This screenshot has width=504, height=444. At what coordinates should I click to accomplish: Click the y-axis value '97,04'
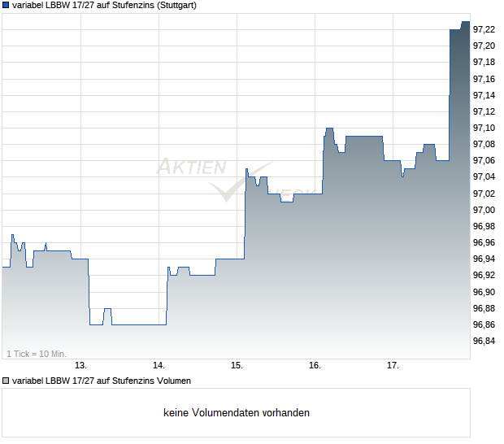[484, 177]
